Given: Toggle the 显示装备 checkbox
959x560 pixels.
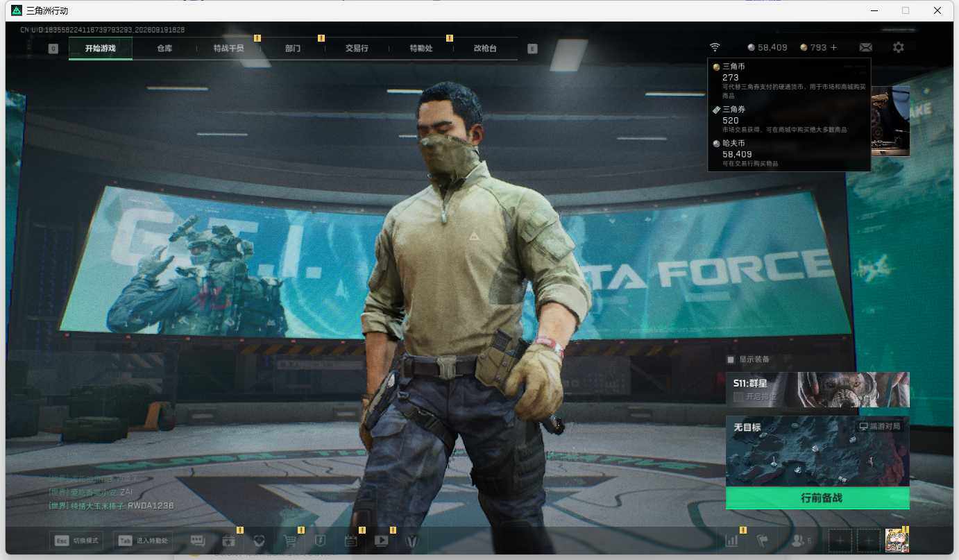Looking at the screenshot, I should coord(730,359).
